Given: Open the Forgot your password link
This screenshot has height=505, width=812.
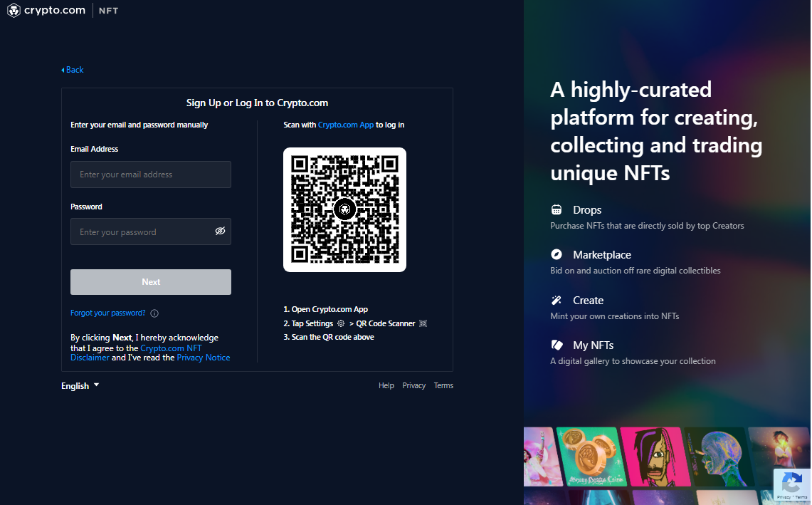Looking at the screenshot, I should 107,313.
